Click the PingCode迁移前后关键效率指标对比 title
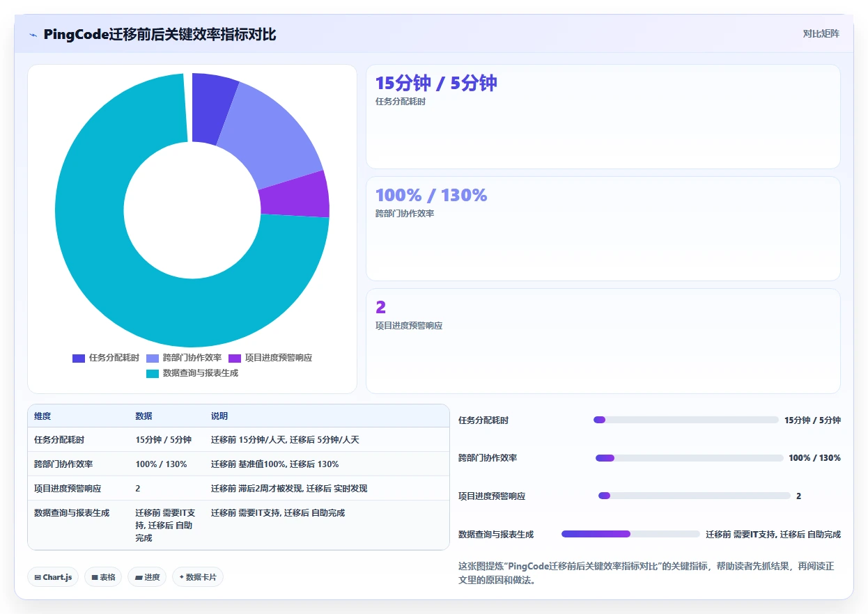 coord(160,35)
